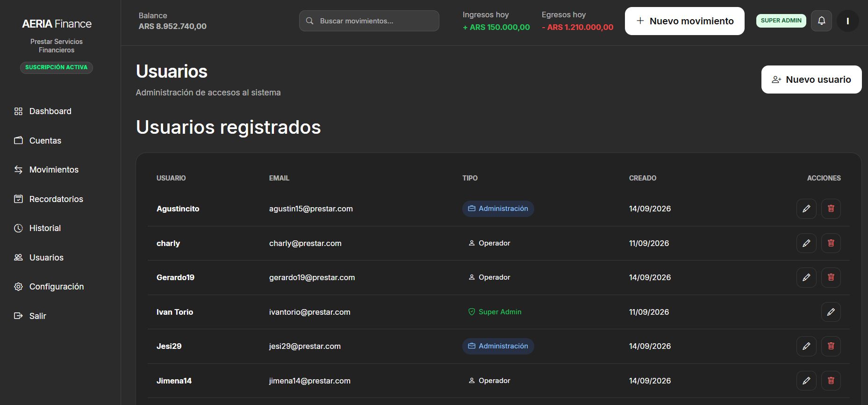Delete the charly user
Viewport: 868px width, 405px height.
click(x=831, y=243)
